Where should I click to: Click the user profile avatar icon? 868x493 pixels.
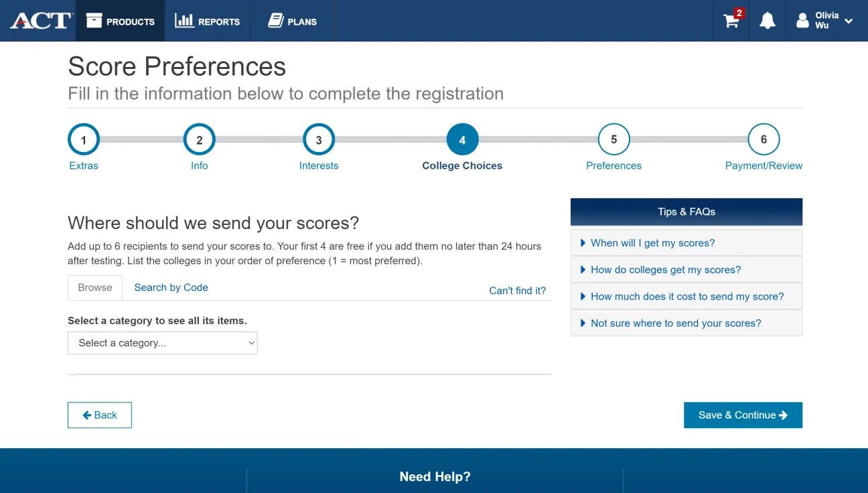click(x=802, y=21)
